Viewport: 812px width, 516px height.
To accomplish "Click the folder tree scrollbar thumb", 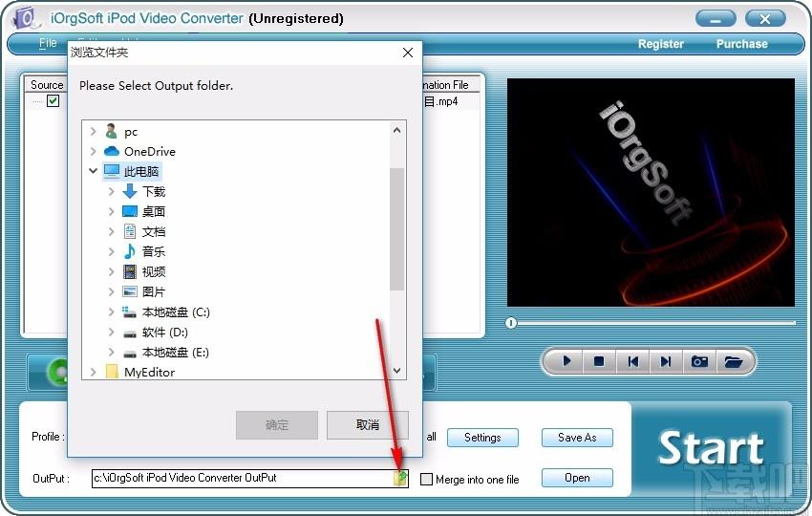I will 396,229.
